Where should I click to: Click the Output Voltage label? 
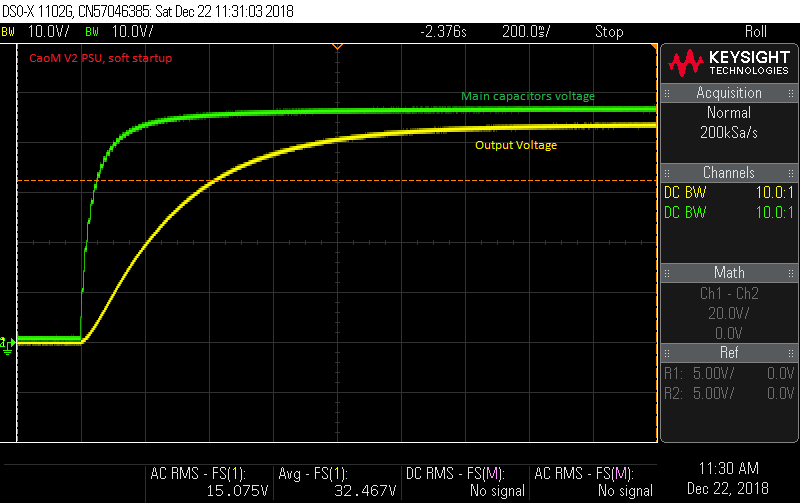[516, 145]
